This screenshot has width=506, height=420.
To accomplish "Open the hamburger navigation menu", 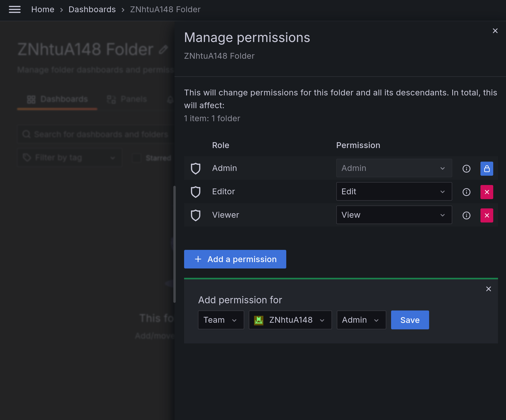I will (x=15, y=9).
